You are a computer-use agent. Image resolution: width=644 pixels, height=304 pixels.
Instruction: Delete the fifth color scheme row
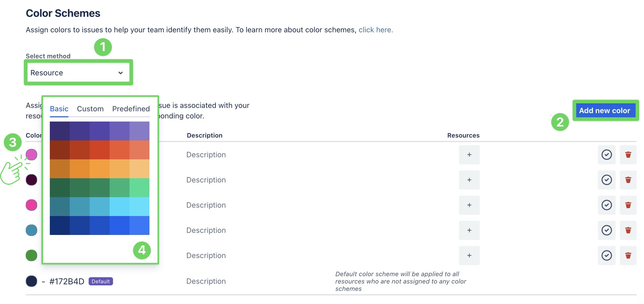point(628,255)
